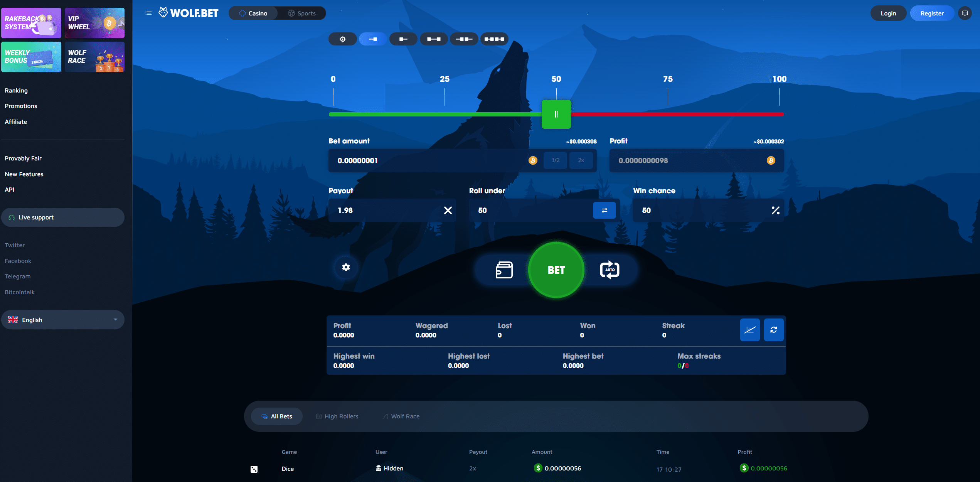Double the bet with 2x button
980x482 pixels.
coord(581,160)
